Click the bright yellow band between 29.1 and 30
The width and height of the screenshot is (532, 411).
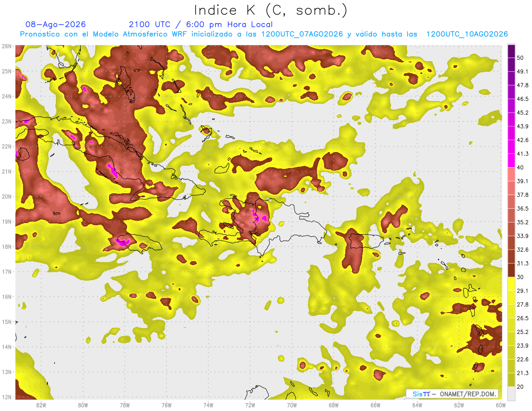511,284
